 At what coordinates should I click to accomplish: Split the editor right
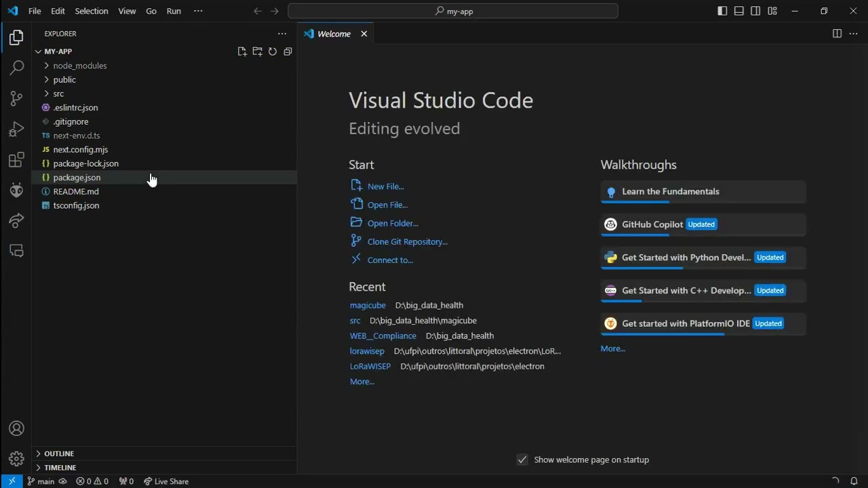click(x=837, y=34)
